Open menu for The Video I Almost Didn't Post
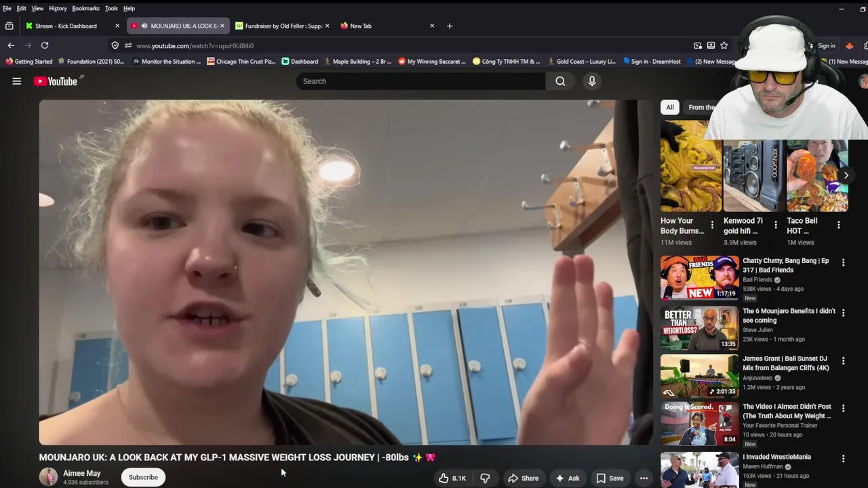 (844, 409)
